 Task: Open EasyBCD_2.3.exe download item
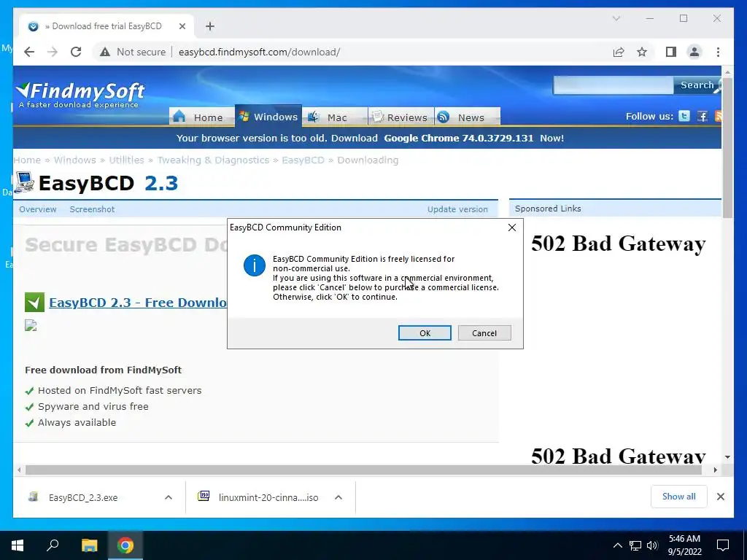pyautogui.click(x=83, y=497)
